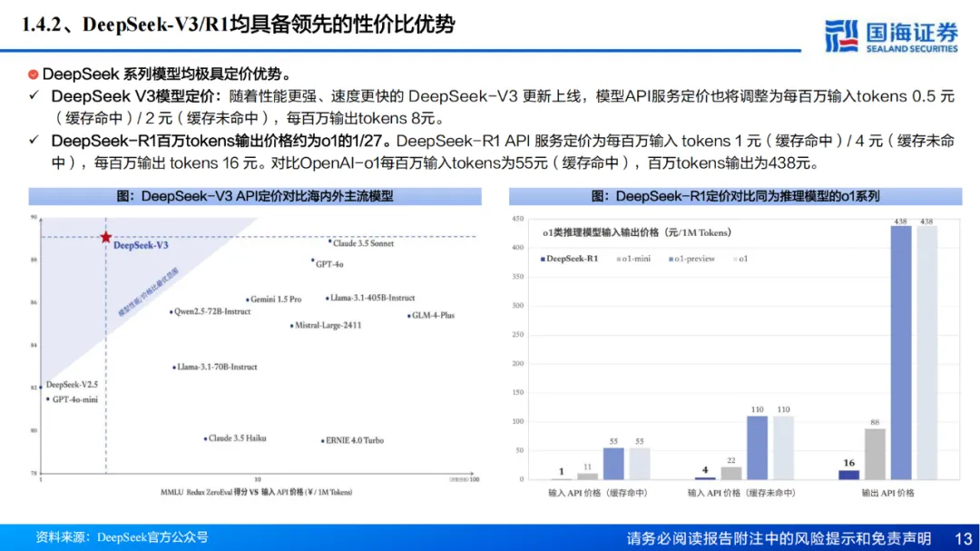Click the left chart title about DeepSeek-V3 API定价
Viewport: 980px width, 551px height.
tap(255, 196)
